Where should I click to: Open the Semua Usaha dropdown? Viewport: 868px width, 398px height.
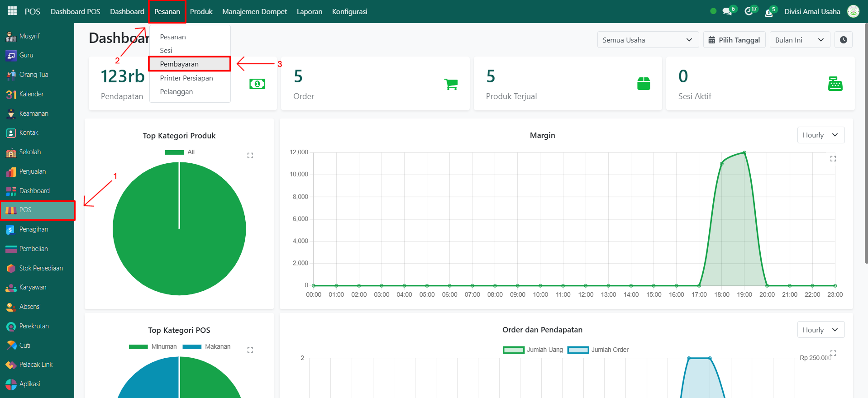(647, 40)
